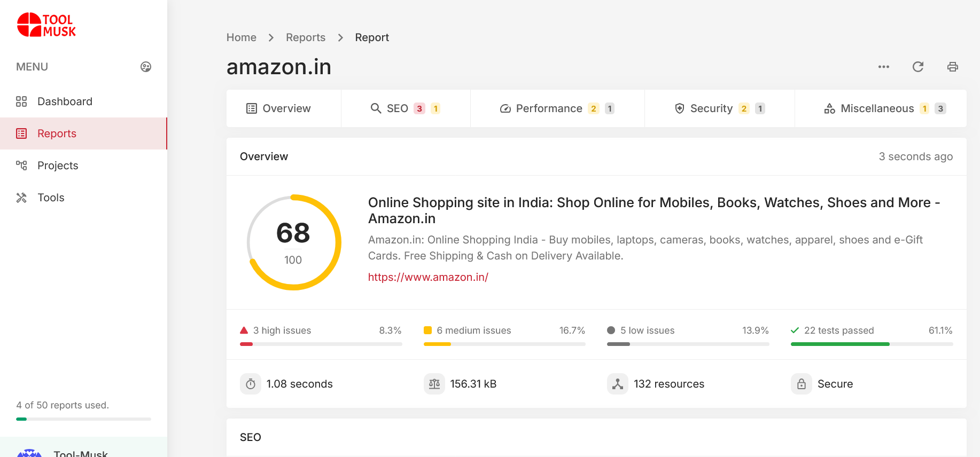
Task: Click the page size scale icon
Action: 434,384
